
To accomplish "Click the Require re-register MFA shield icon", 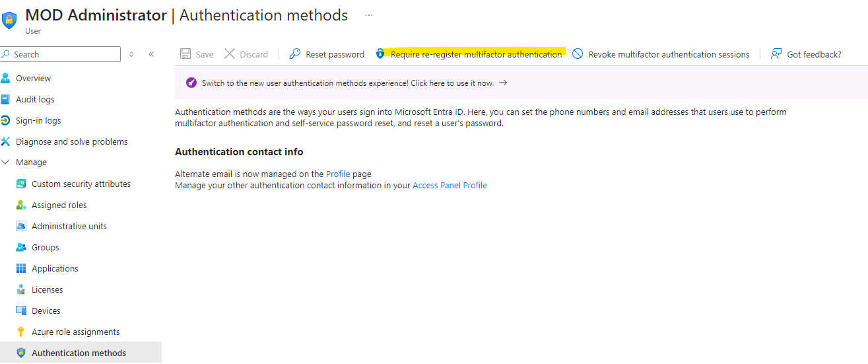I will [380, 54].
